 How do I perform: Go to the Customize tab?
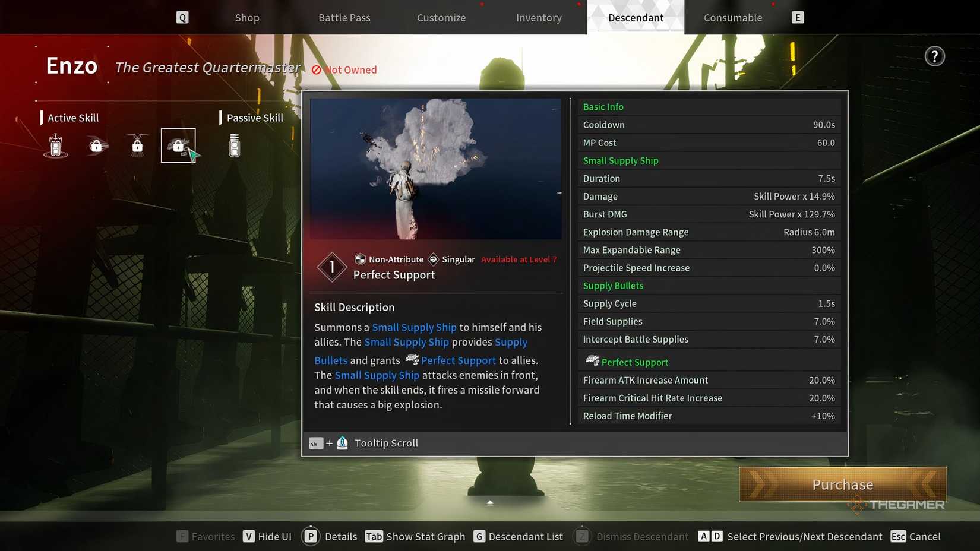441,18
